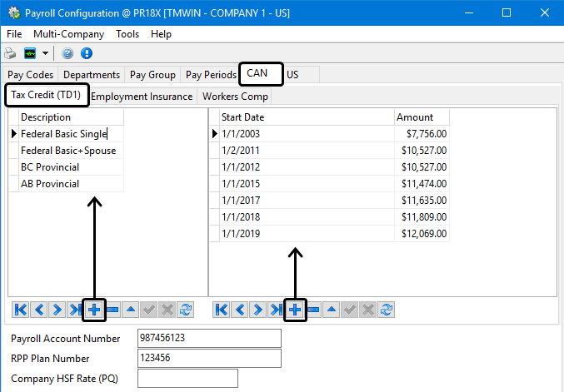Select the BC Provincial row

tap(50, 167)
